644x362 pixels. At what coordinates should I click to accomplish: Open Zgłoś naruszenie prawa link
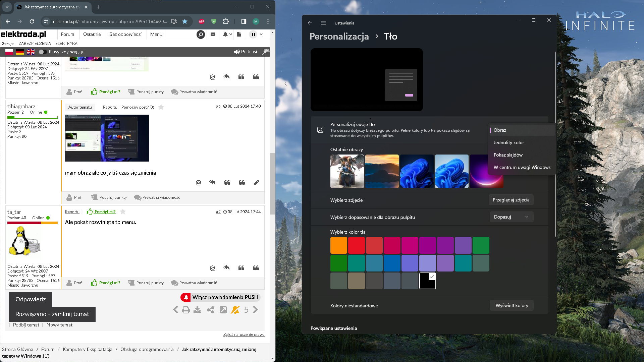click(244, 335)
